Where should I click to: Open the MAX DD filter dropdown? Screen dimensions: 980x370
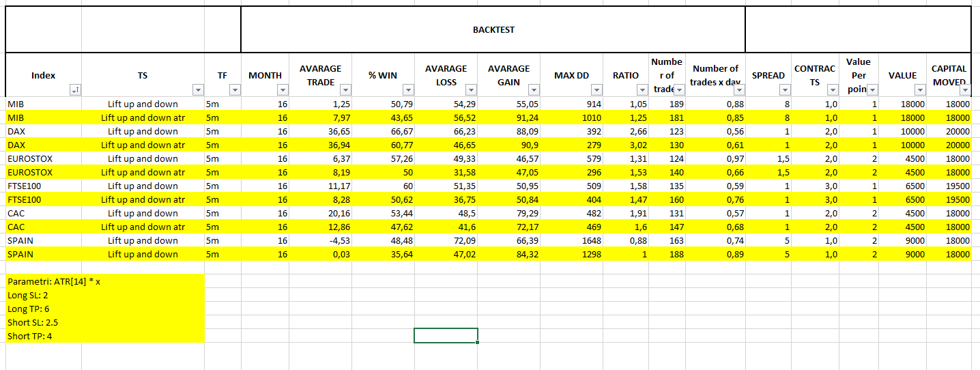[x=596, y=90]
